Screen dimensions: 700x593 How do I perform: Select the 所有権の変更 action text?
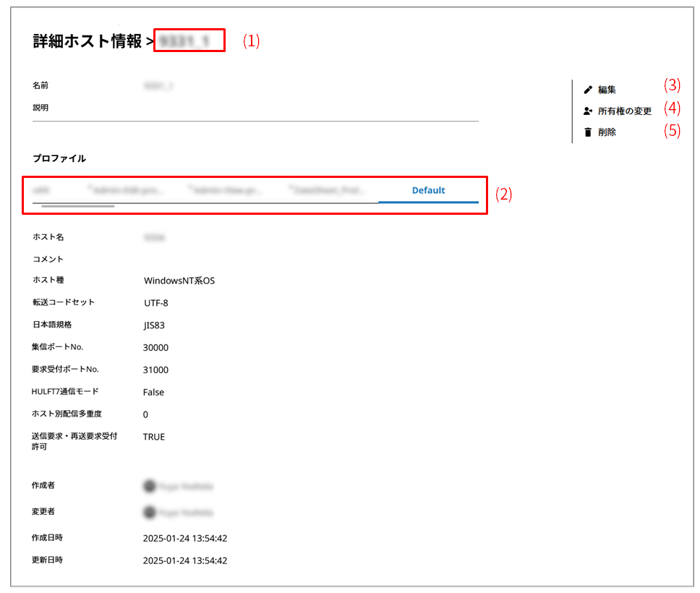click(x=625, y=111)
